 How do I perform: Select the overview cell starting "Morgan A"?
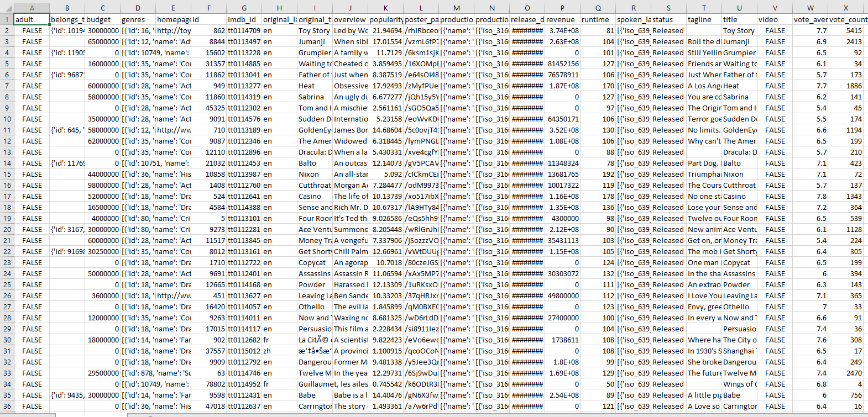coord(351,185)
